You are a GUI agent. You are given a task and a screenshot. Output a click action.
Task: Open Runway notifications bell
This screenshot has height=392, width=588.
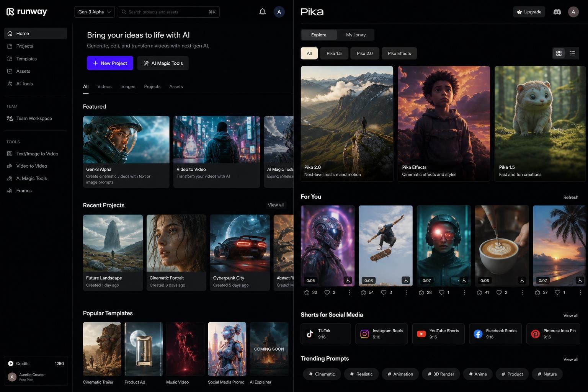(x=262, y=12)
